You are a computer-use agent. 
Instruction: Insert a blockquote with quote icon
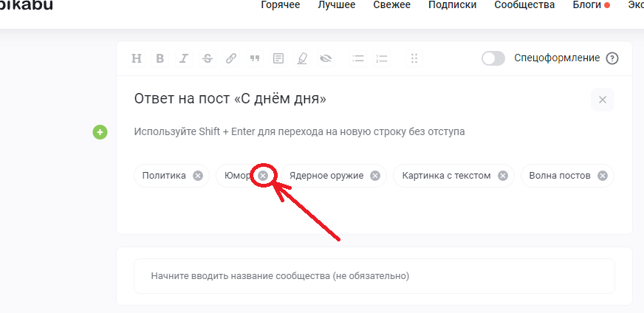pos(255,59)
